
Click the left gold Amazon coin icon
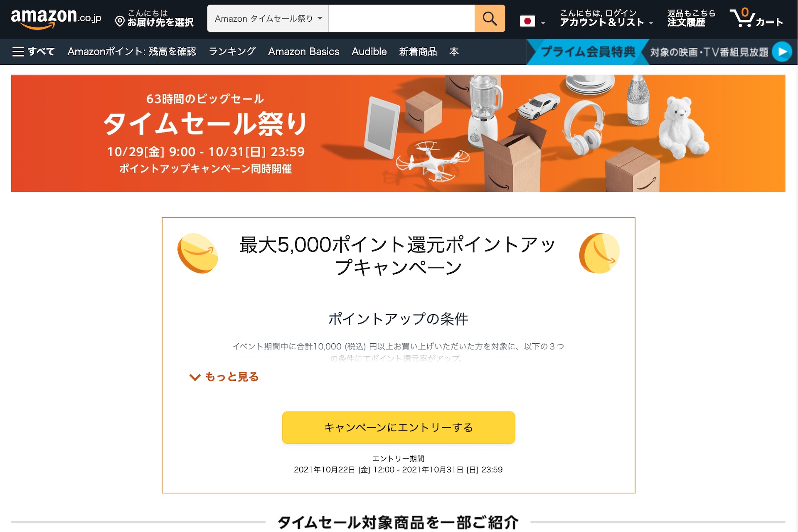point(197,253)
